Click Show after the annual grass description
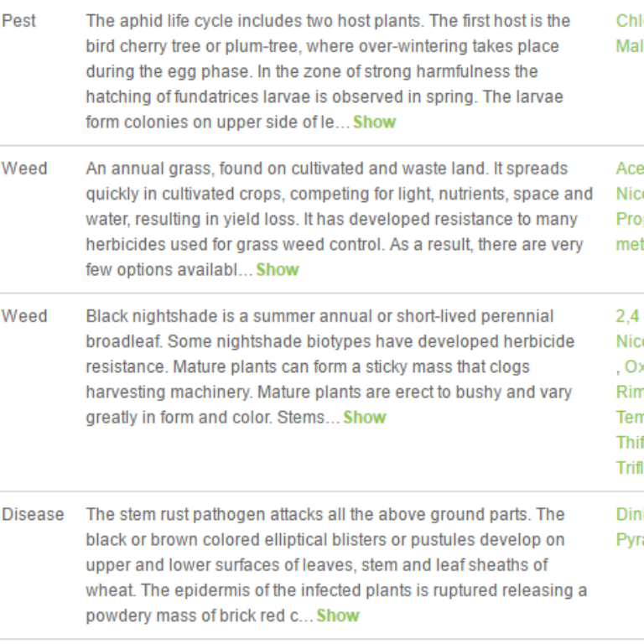The width and height of the screenshot is (644, 644). [278, 270]
